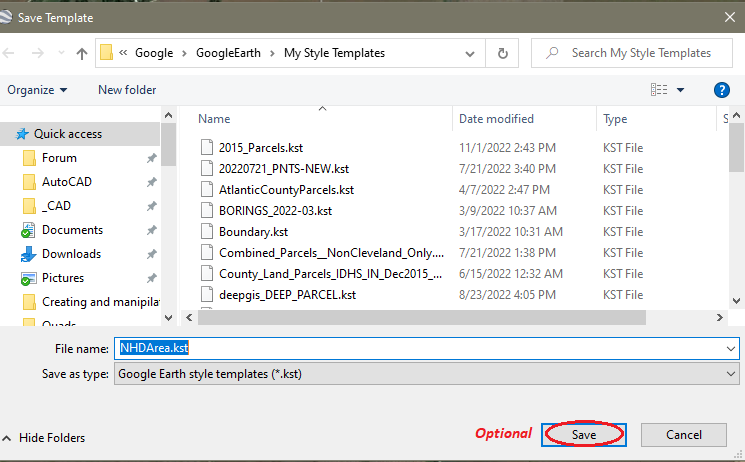Select the Boundary.kst file

(x=247, y=231)
